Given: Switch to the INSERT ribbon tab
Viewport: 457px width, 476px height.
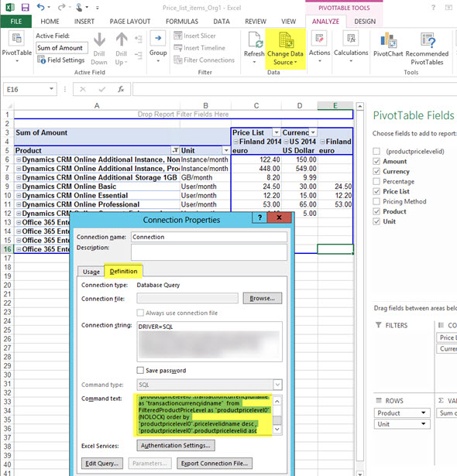Looking at the screenshot, I should (84, 22).
